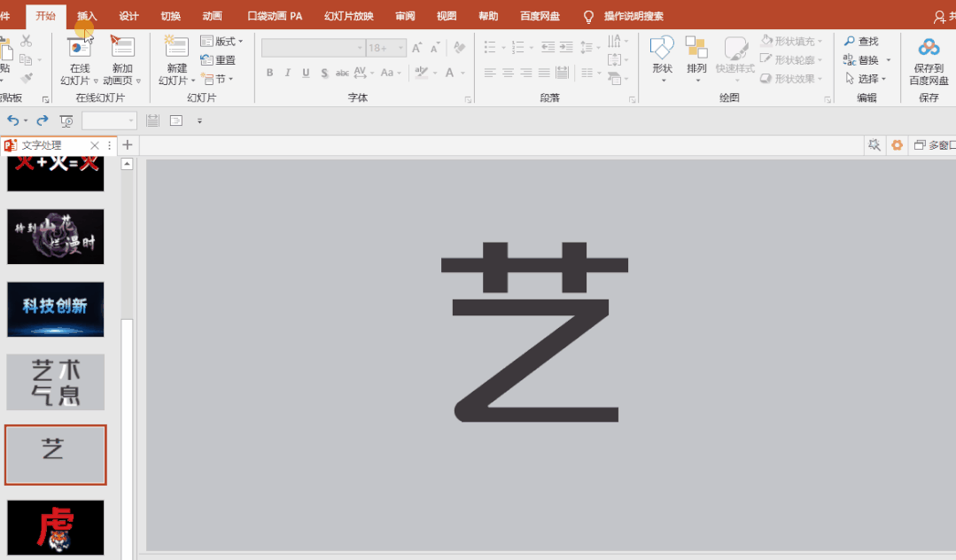Open line spacing icon

coord(587,47)
